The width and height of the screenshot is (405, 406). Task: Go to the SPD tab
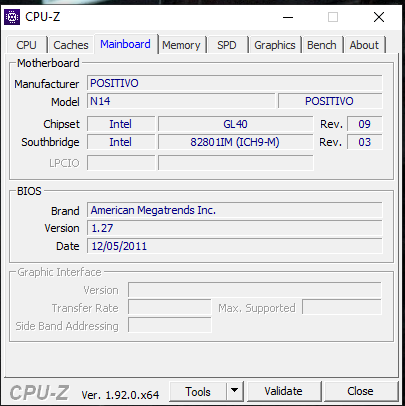[x=227, y=45]
